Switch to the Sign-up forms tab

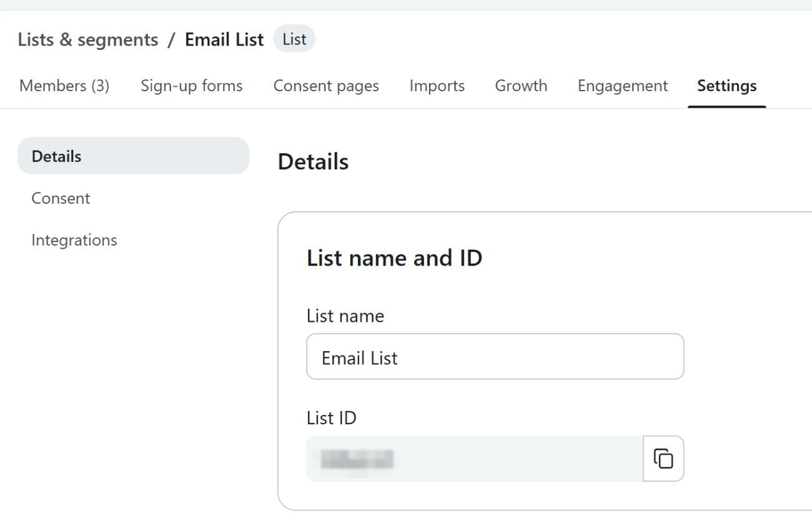192,86
